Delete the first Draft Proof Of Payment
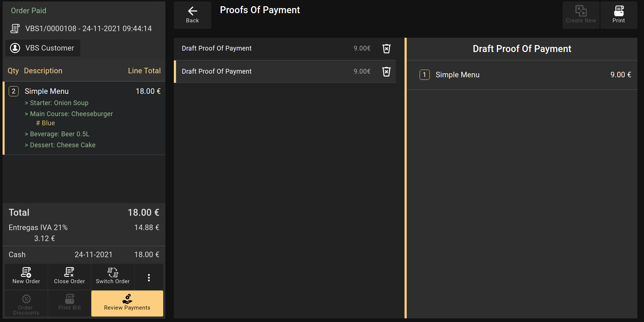Screen dimensions: 644x322 point(386,49)
